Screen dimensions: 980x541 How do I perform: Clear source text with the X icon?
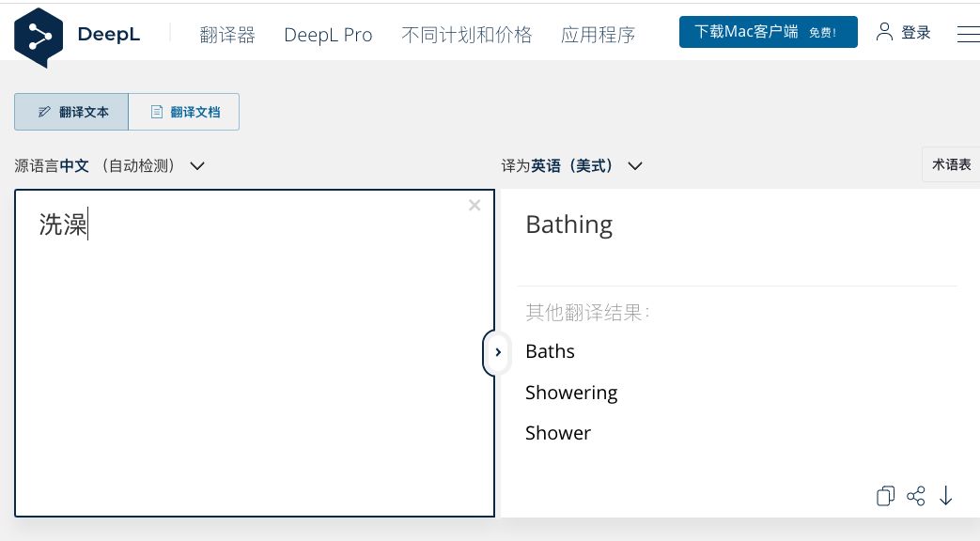click(474, 206)
